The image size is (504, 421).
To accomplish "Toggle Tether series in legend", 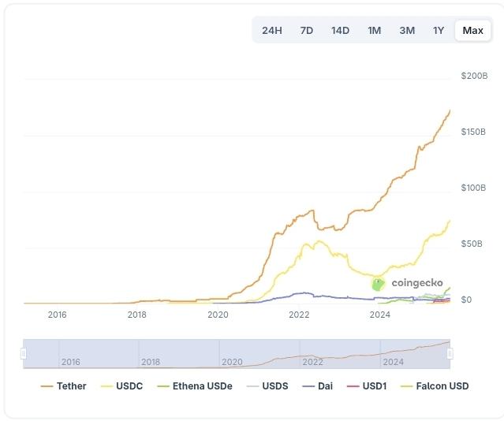I will point(64,386).
